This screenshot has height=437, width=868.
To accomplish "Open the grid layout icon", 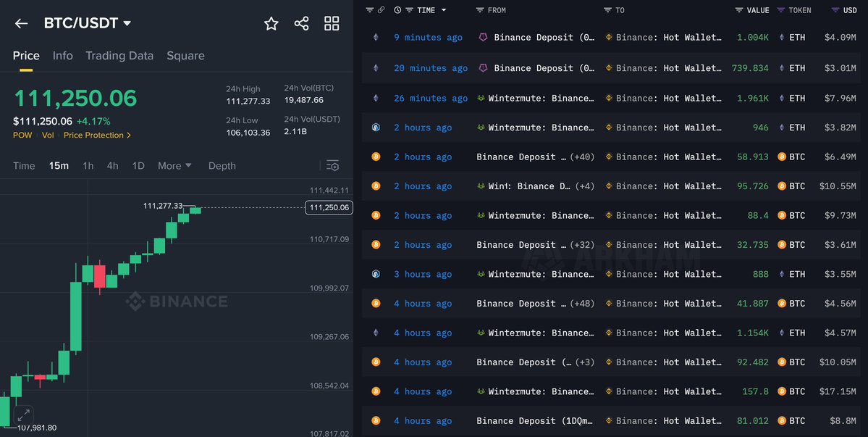I will (332, 23).
